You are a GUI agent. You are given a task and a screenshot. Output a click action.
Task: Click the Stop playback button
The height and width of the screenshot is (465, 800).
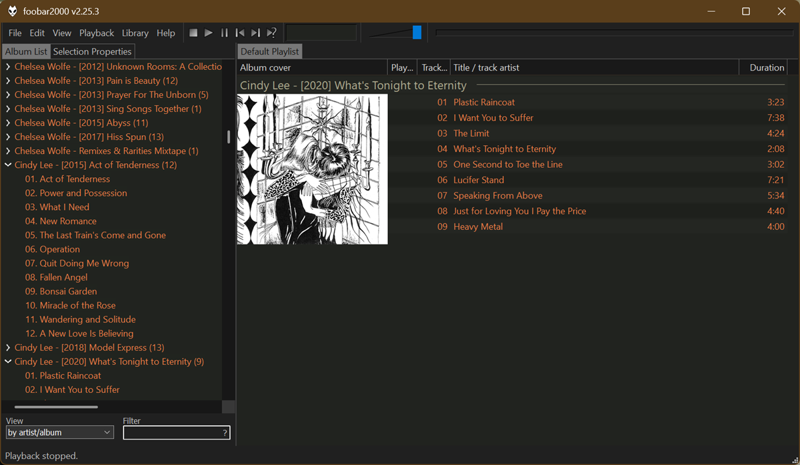click(193, 33)
